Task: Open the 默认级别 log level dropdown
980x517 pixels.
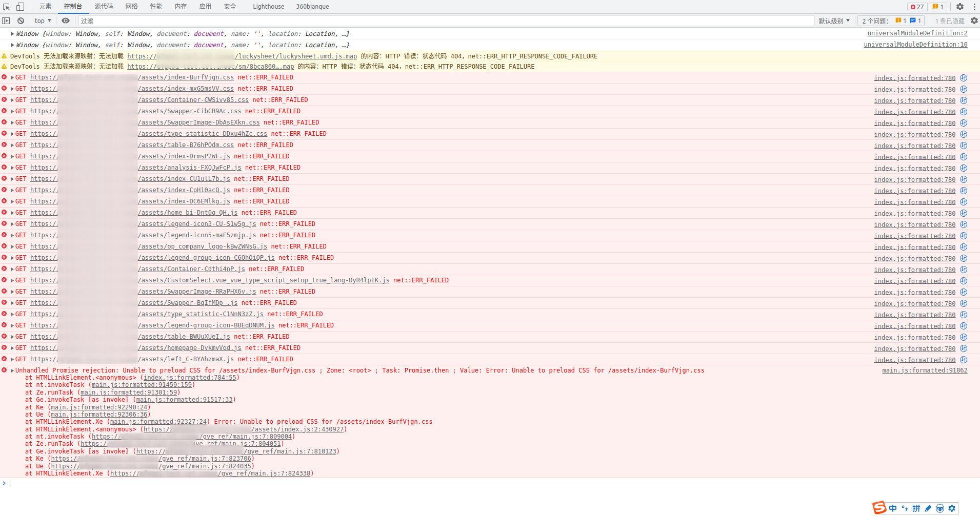Action: 834,21
